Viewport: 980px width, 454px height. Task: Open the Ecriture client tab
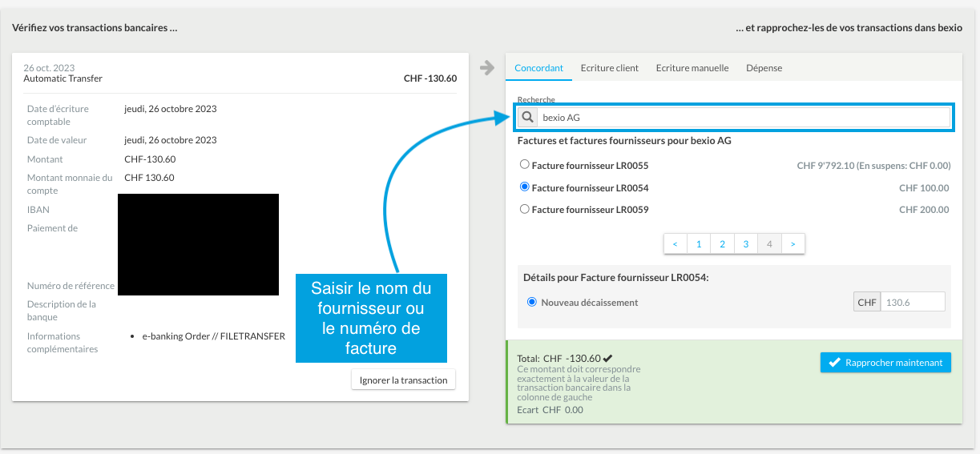(x=610, y=68)
